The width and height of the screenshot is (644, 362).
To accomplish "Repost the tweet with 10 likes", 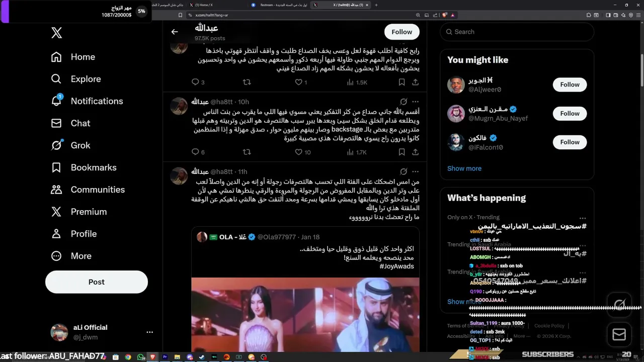I will click(x=247, y=152).
